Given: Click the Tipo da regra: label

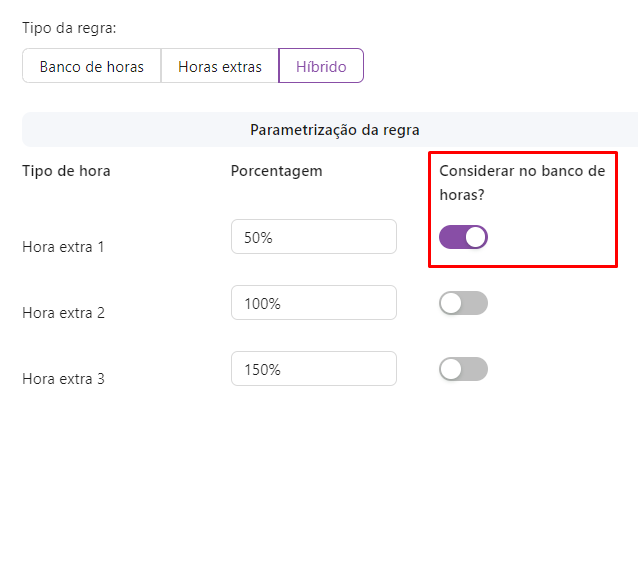Looking at the screenshot, I should coord(69,29).
